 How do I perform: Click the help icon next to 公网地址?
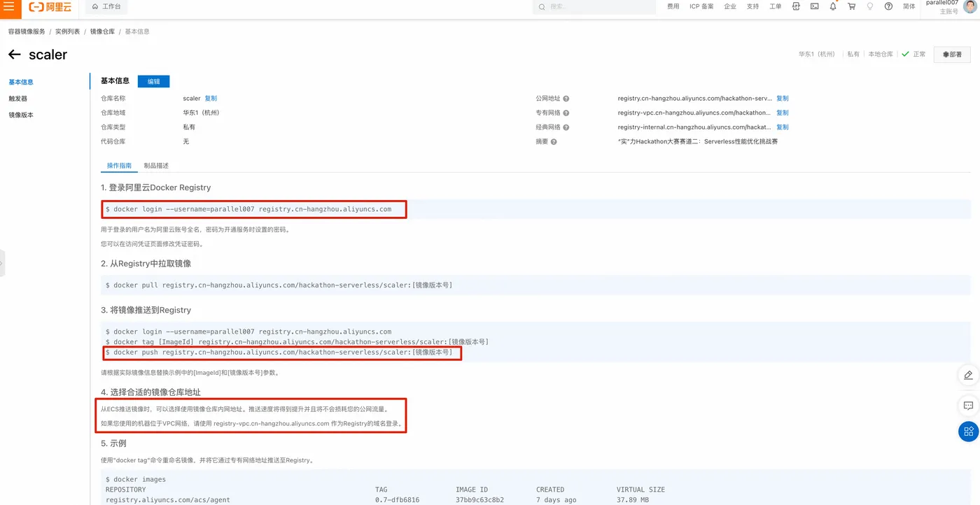point(566,99)
